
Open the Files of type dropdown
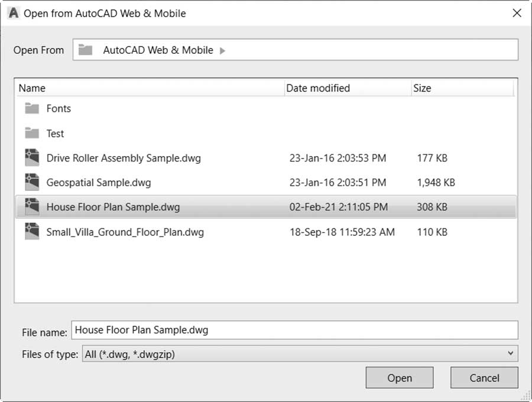(300, 354)
